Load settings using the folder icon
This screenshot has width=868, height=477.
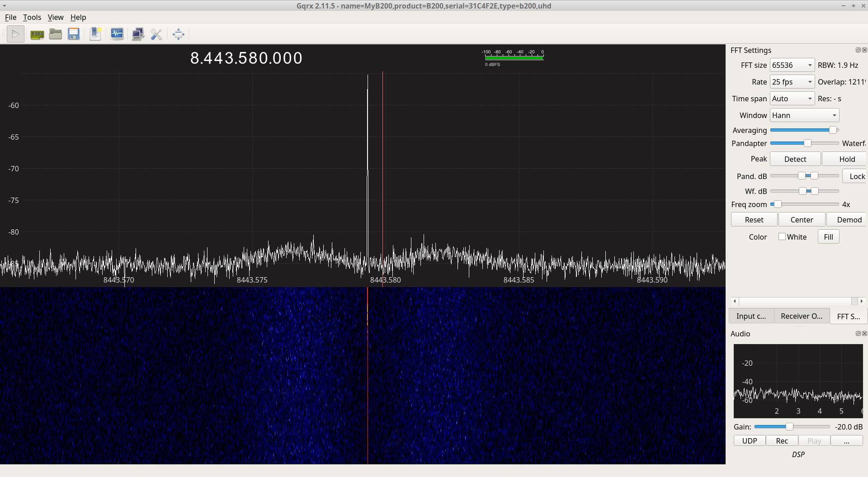click(56, 34)
